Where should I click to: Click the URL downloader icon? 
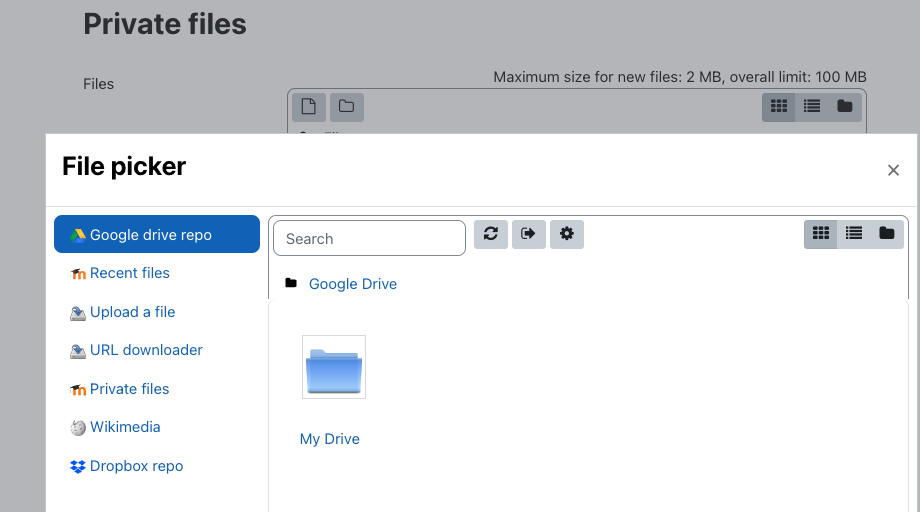(78, 351)
